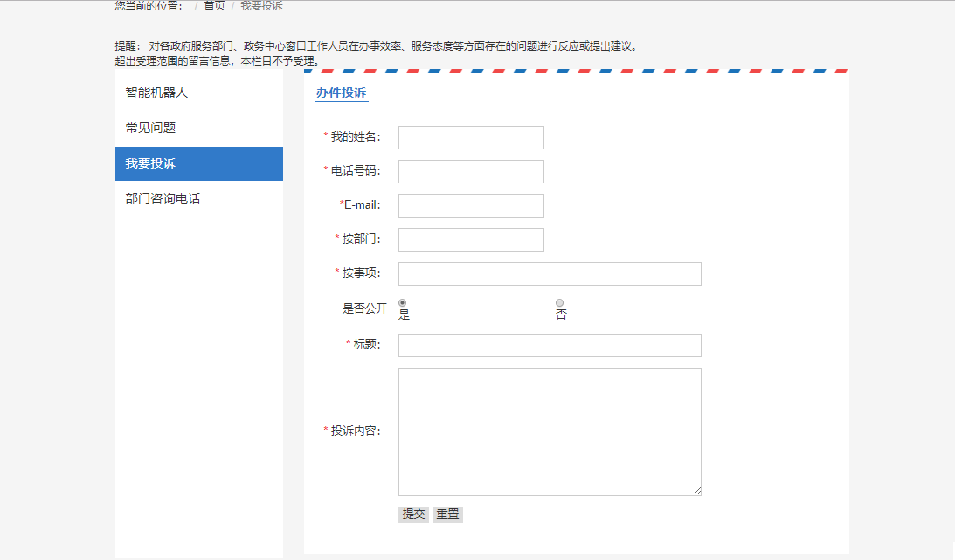Open 部门咨询电话 sidebar entry
Image resolution: width=955 pixels, height=560 pixels.
point(163,198)
